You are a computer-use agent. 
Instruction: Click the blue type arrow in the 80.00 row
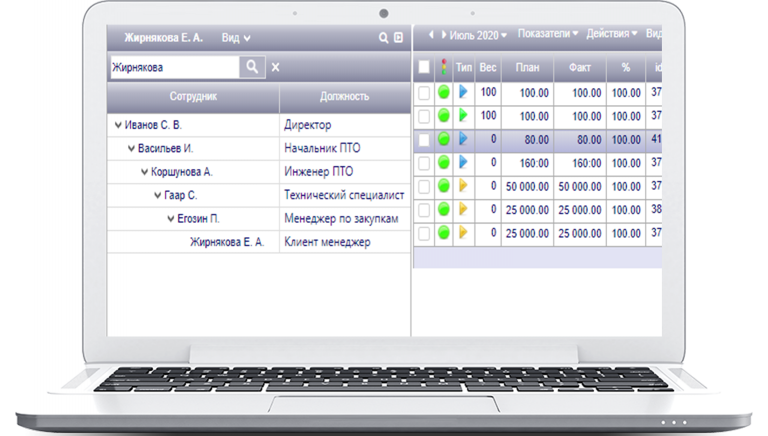tap(463, 139)
